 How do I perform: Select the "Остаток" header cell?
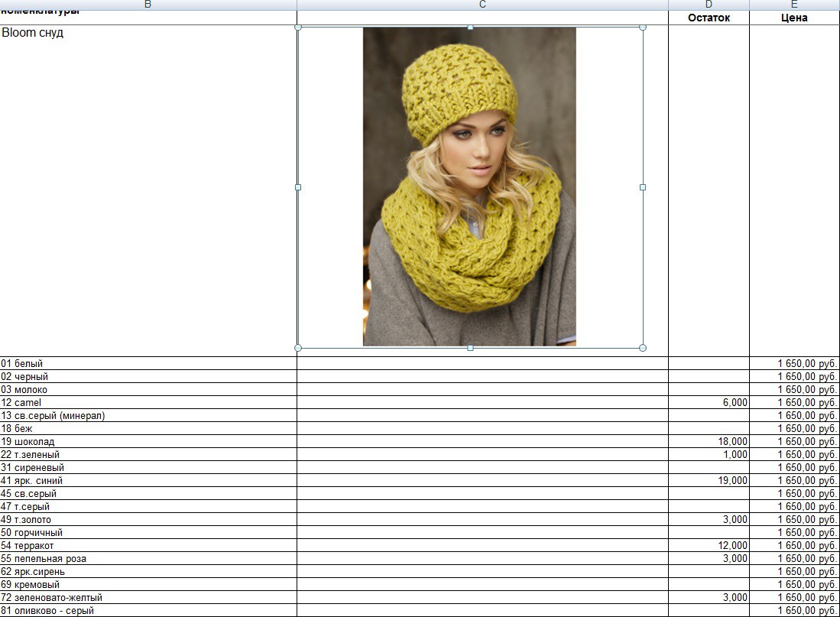[x=709, y=18]
